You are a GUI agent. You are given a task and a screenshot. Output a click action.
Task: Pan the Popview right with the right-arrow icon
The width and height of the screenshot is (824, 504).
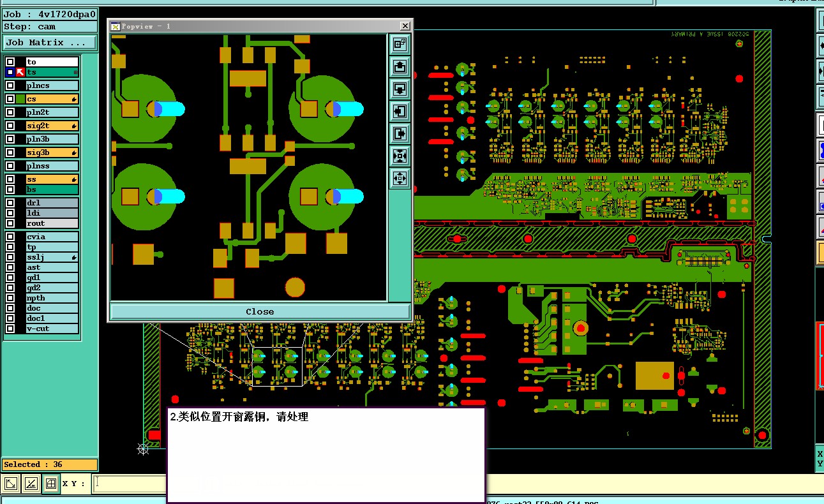coord(400,133)
